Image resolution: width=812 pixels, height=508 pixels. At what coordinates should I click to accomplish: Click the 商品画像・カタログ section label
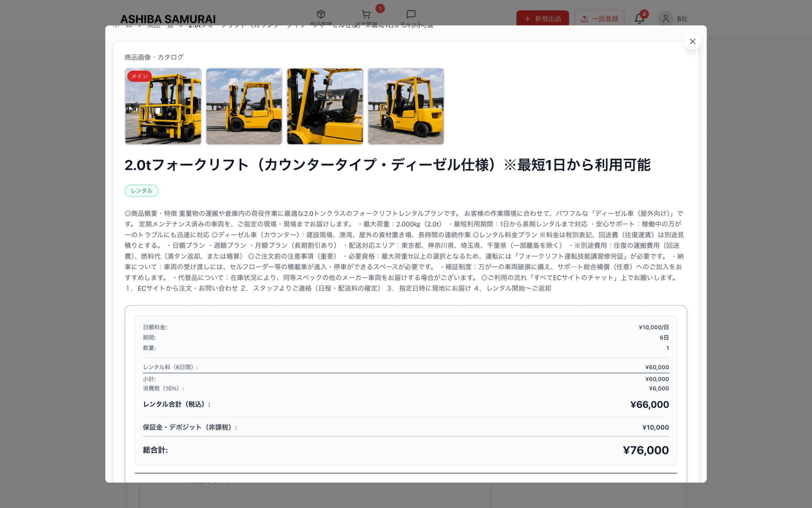point(154,57)
